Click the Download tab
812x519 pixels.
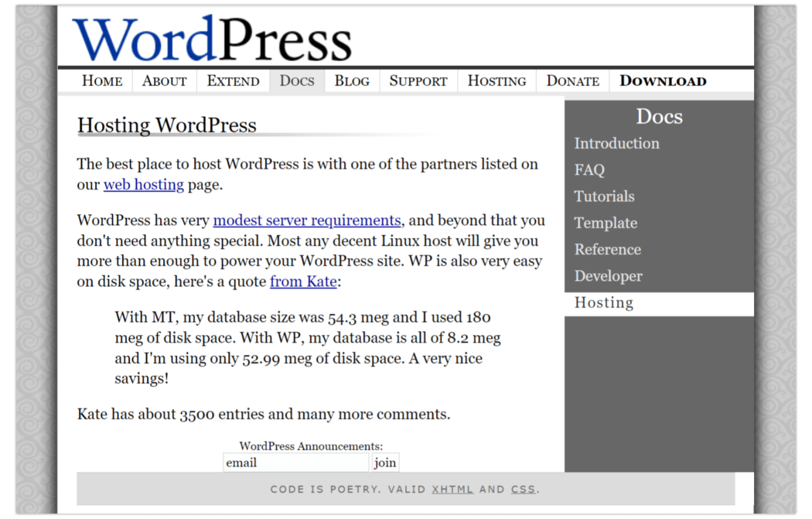(662, 80)
